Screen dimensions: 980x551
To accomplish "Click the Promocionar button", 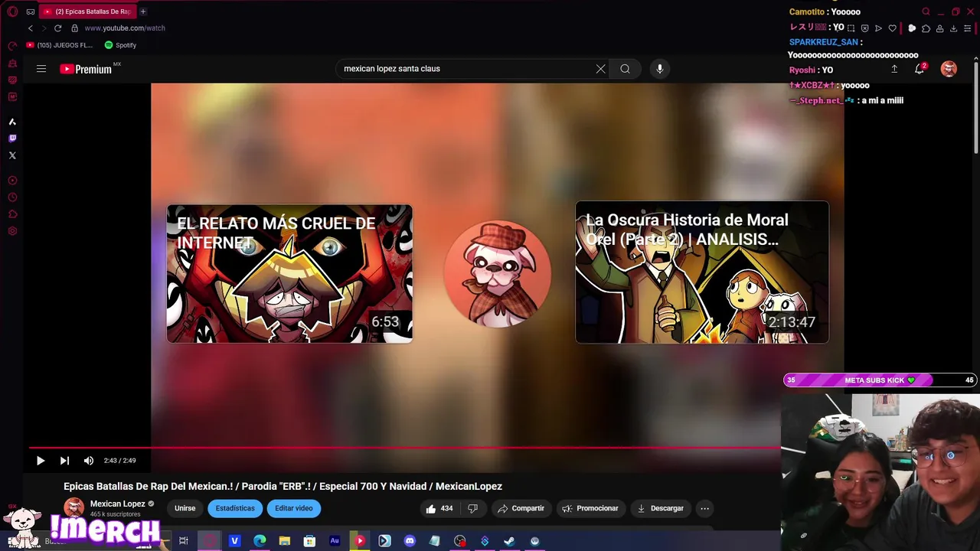I will click(x=590, y=508).
